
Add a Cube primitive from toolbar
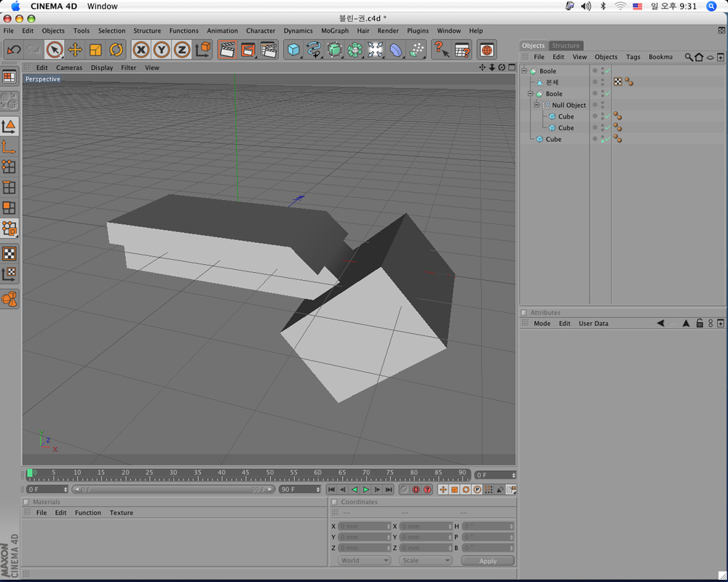point(293,49)
